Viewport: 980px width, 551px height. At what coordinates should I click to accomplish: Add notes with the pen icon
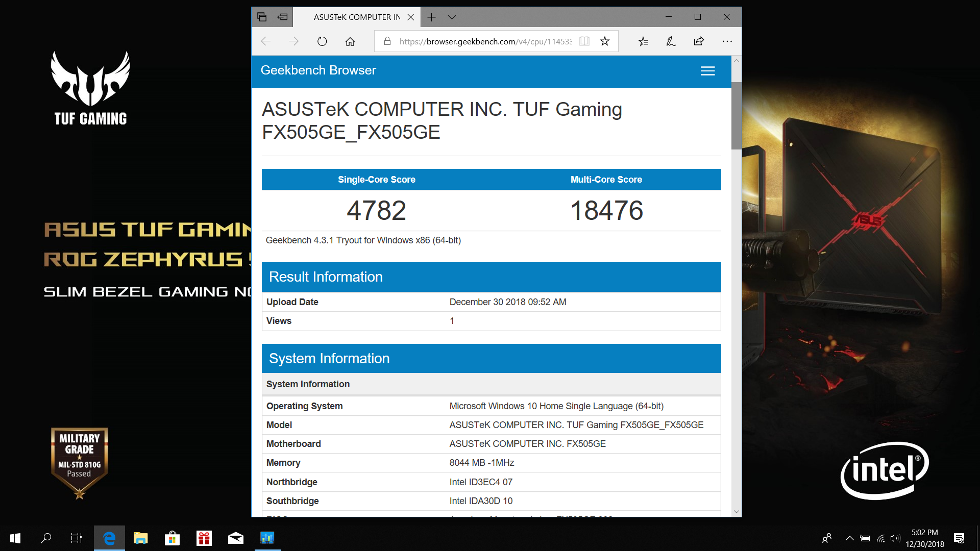(671, 41)
